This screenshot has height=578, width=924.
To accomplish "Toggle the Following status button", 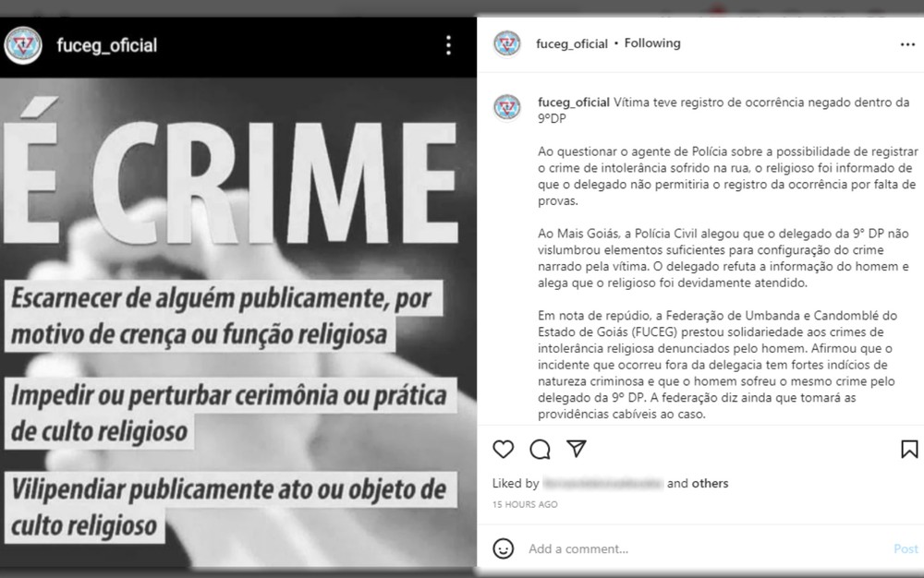I will 652,43.
